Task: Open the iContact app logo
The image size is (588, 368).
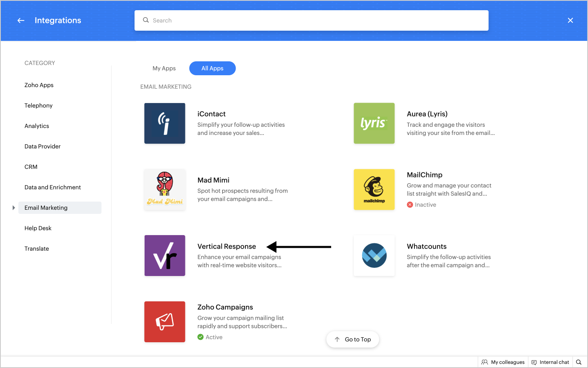Action: (x=165, y=123)
